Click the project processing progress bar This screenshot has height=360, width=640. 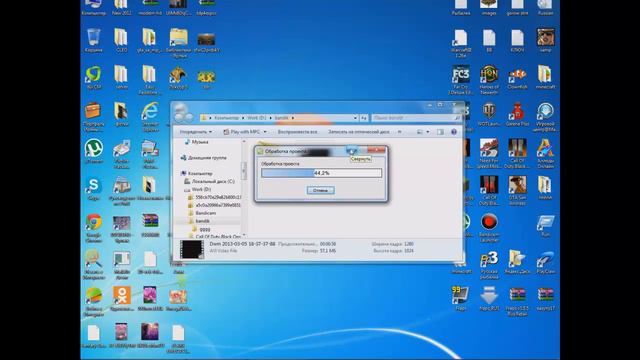click(x=322, y=173)
